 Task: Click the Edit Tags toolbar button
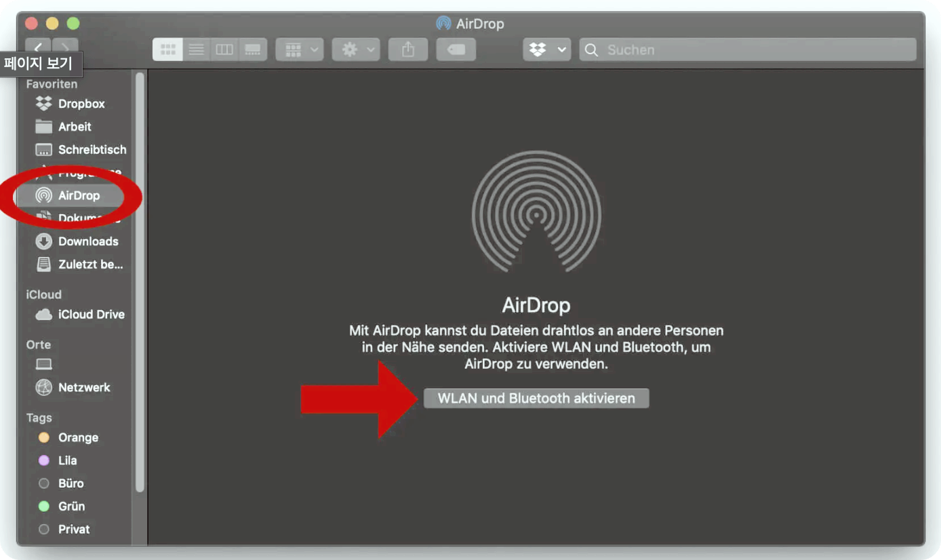(456, 49)
